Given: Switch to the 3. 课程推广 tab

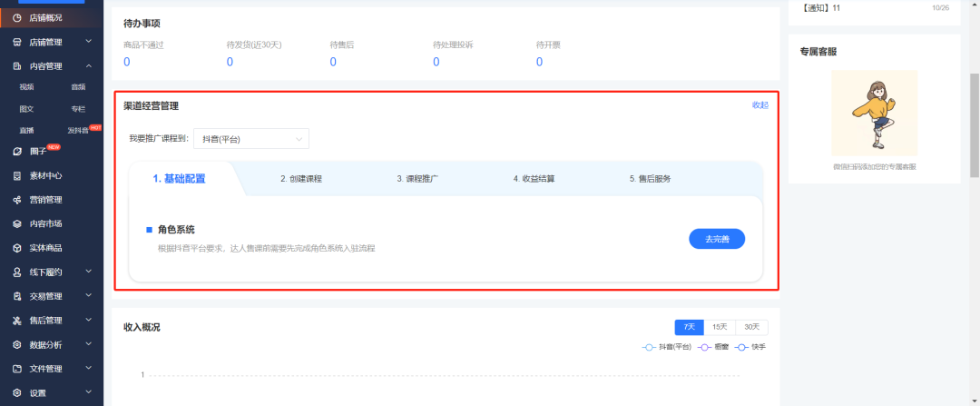Looking at the screenshot, I should pyautogui.click(x=417, y=179).
